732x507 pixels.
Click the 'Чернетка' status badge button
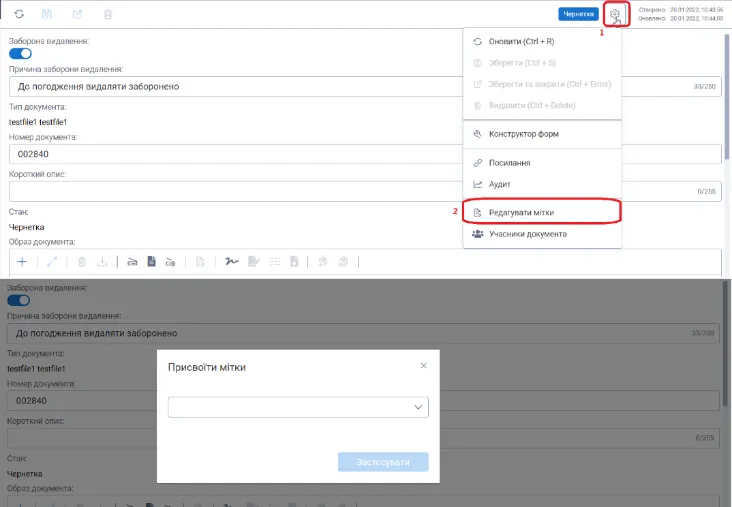click(x=578, y=14)
